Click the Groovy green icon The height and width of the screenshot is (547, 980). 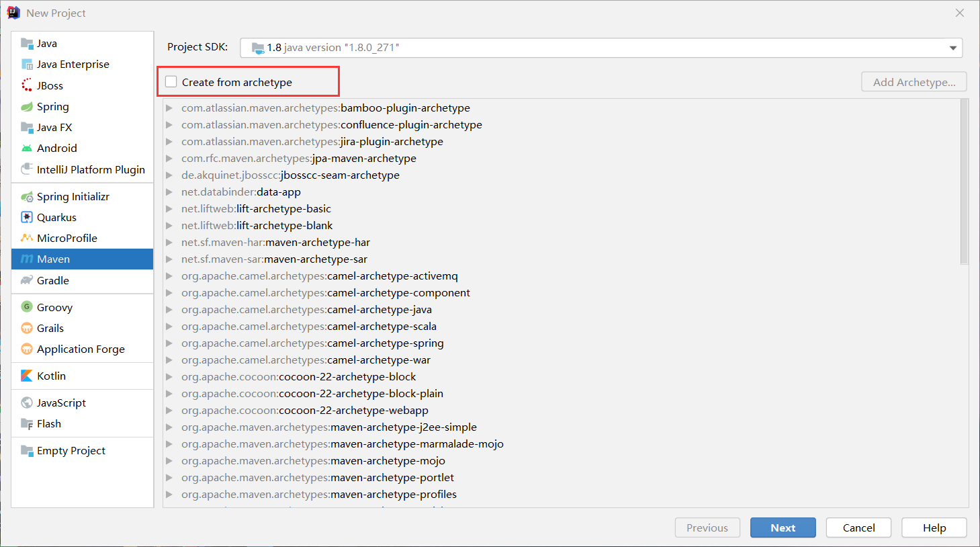(x=27, y=307)
